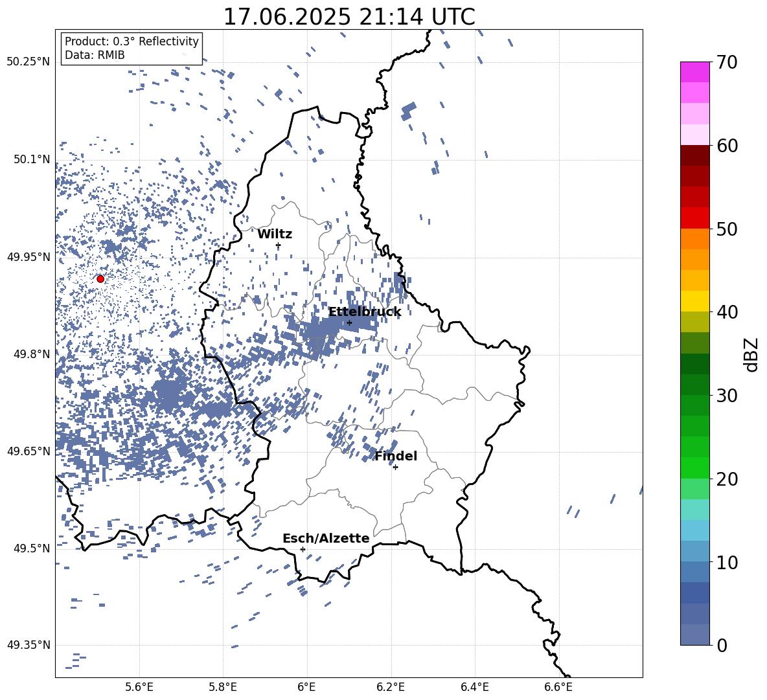Click the bright red colorbar segment above 50
This screenshot has height=700, width=767.
tap(694, 218)
